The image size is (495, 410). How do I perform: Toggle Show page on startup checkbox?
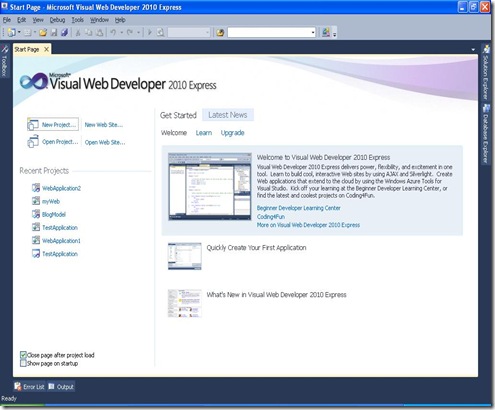(23, 363)
